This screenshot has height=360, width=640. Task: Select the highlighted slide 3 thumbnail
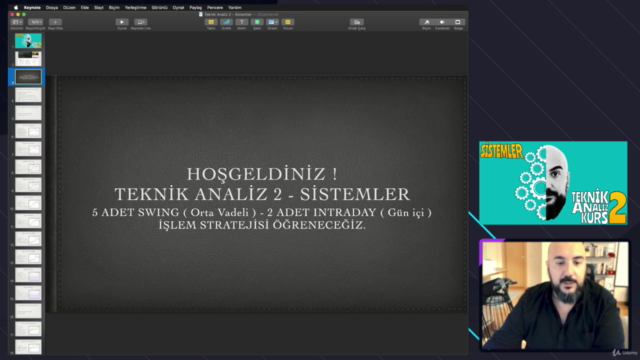(x=28, y=77)
